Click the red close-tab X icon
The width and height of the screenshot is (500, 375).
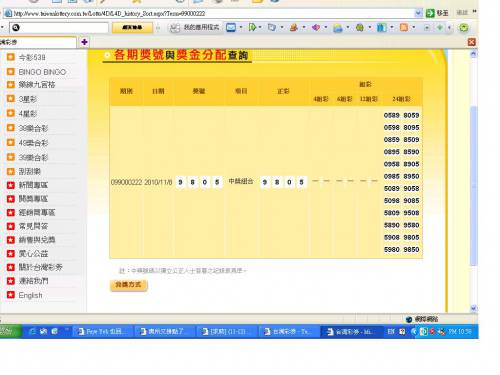(x=471, y=42)
